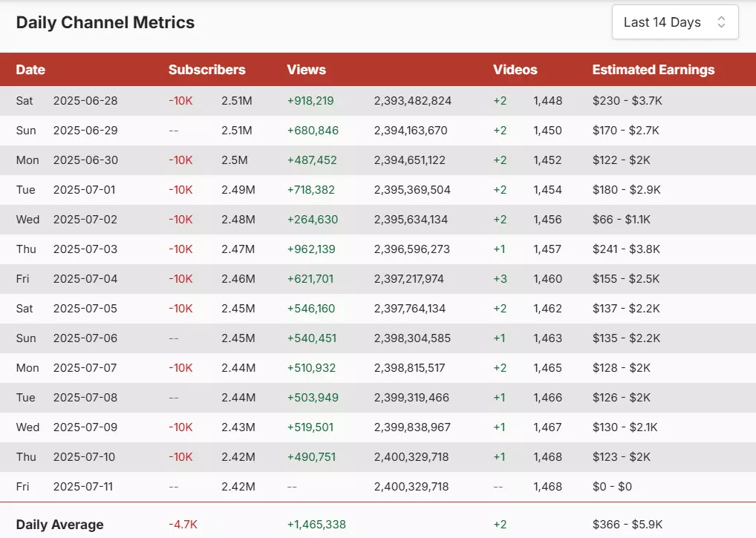Click earnings $180 - $2.9K
756x538 pixels.
click(627, 190)
